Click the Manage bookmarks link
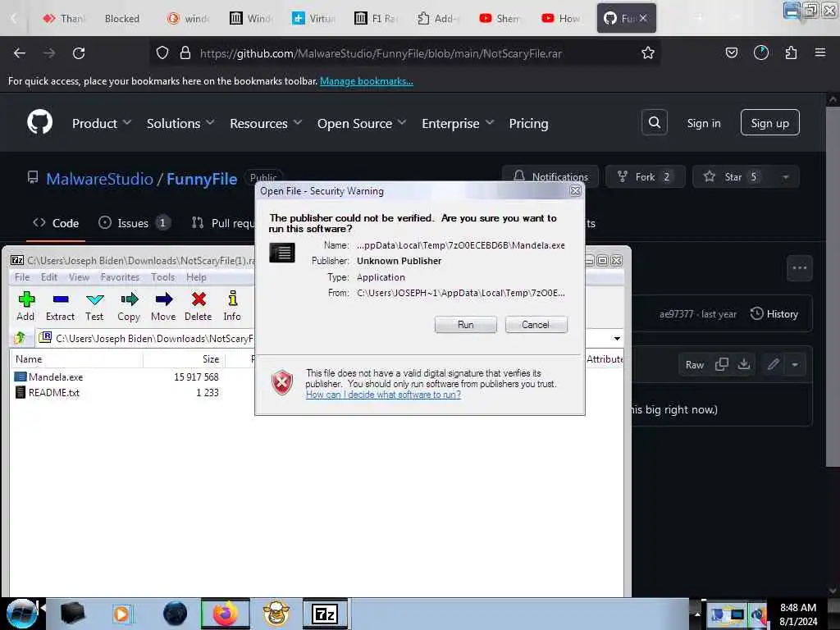This screenshot has width=840, height=630. tap(367, 81)
